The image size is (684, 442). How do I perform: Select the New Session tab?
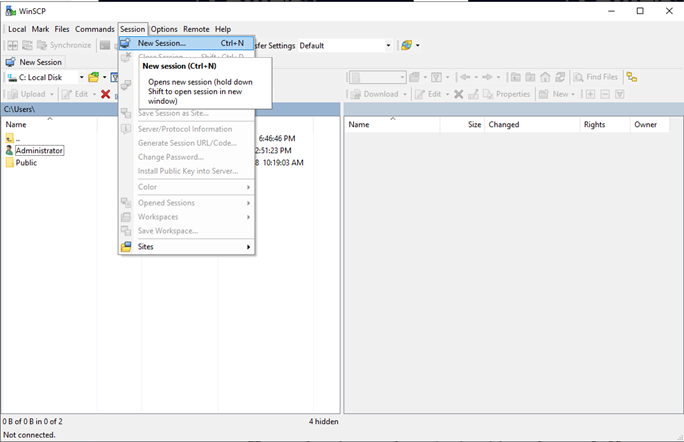[x=34, y=62]
